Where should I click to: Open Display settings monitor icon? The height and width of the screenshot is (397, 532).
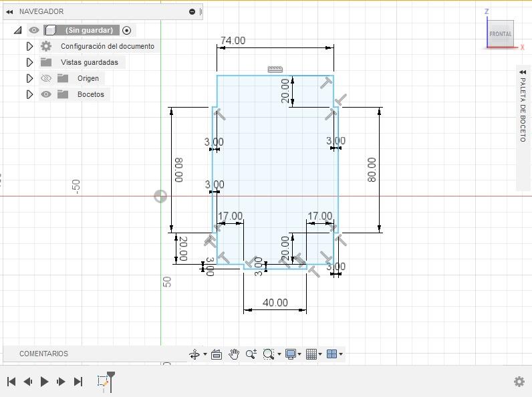pos(291,354)
